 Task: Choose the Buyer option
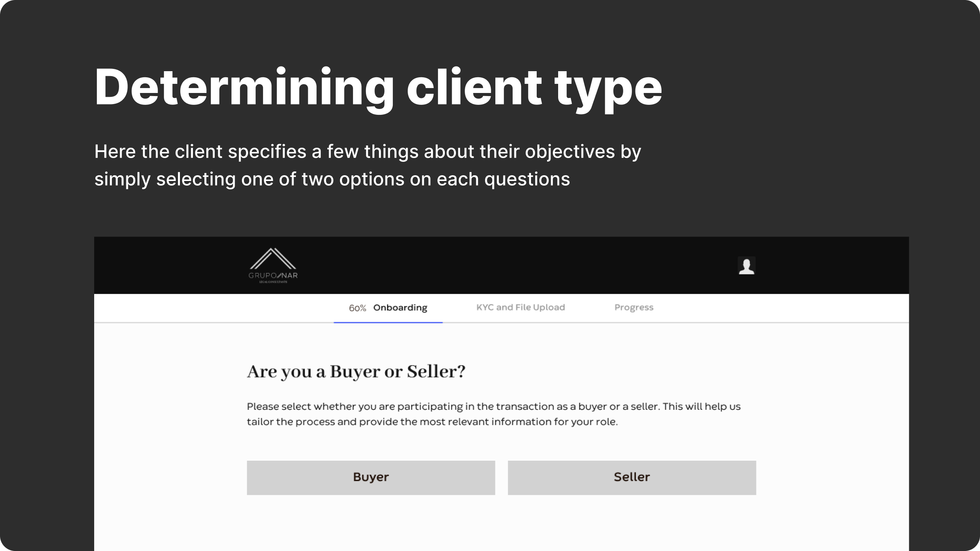(371, 478)
